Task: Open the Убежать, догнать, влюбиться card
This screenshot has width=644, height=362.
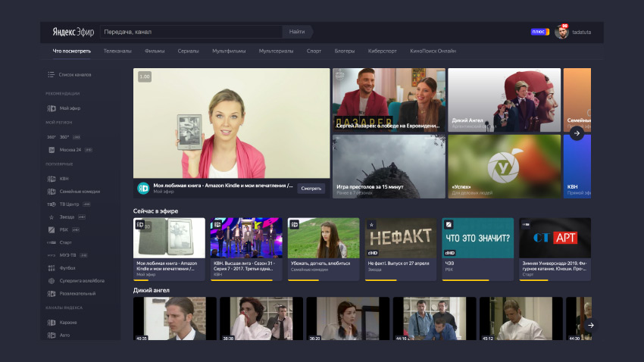Action: tap(324, 249)
